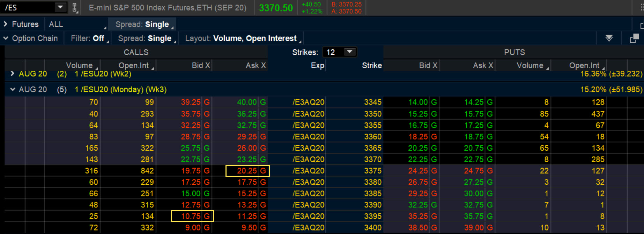Click the symbol input field showing /ES
Image resolution: width=644 pixels, height=234 pixels.
[x=28, y=7]
